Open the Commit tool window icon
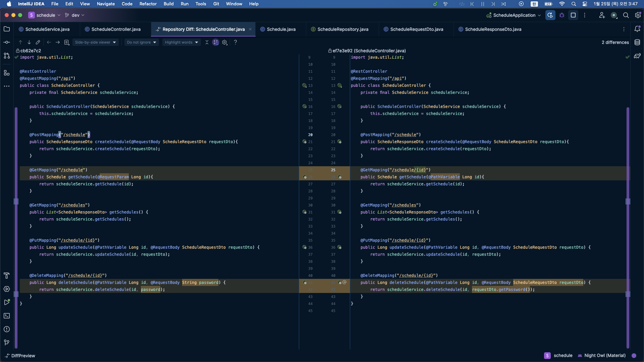Screen dimensions: 644x362 7,42
